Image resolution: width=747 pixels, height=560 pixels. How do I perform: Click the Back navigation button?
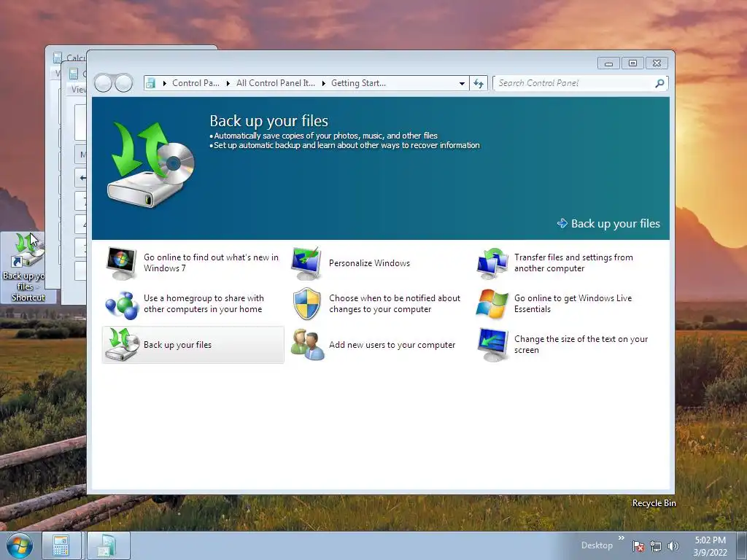pyautogui.click(x=103, y=83)
